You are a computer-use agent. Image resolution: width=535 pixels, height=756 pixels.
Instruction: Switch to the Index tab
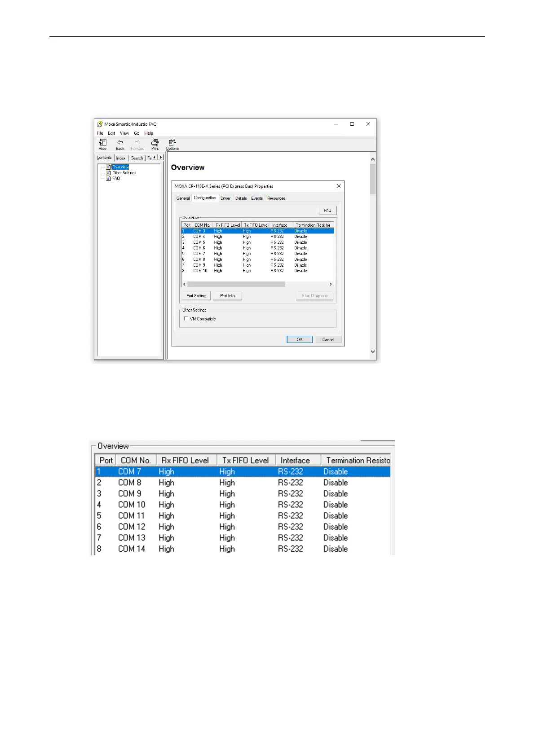[x=121, y=158]
